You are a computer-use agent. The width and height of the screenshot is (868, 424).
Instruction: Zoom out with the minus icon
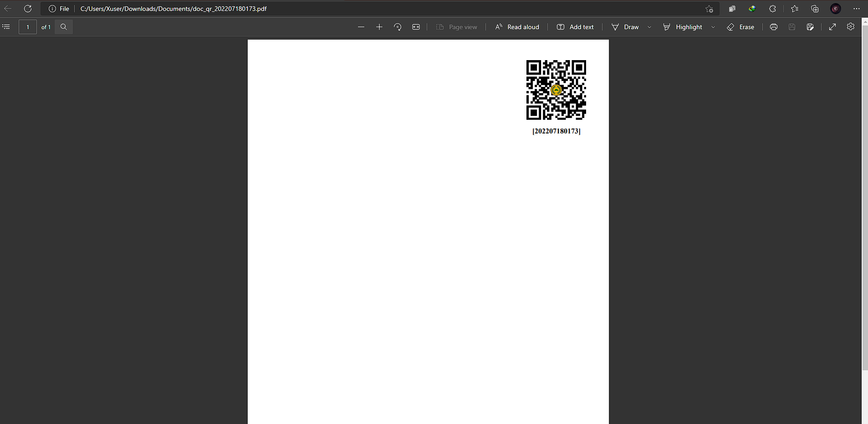coord(361,27)
